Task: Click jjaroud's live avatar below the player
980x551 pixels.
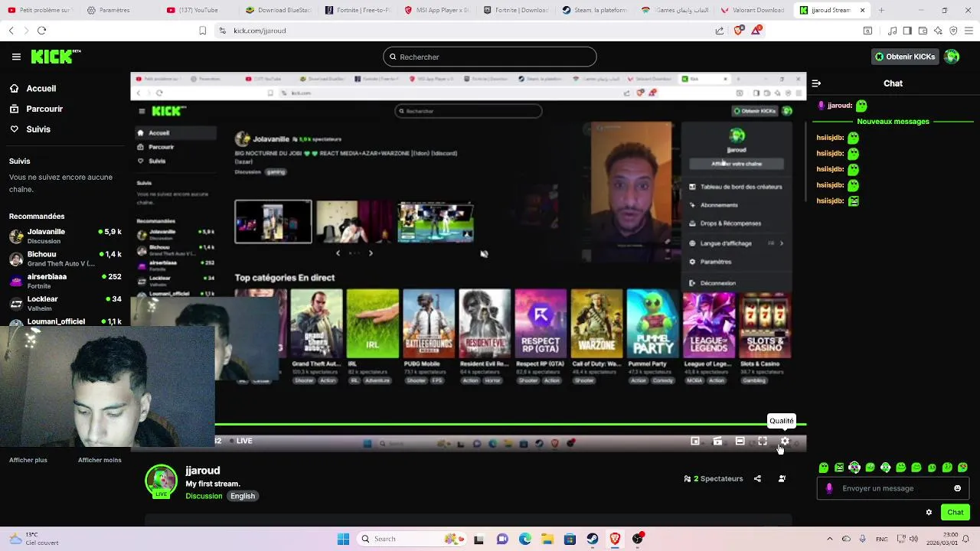Action: tap(161, 481)
